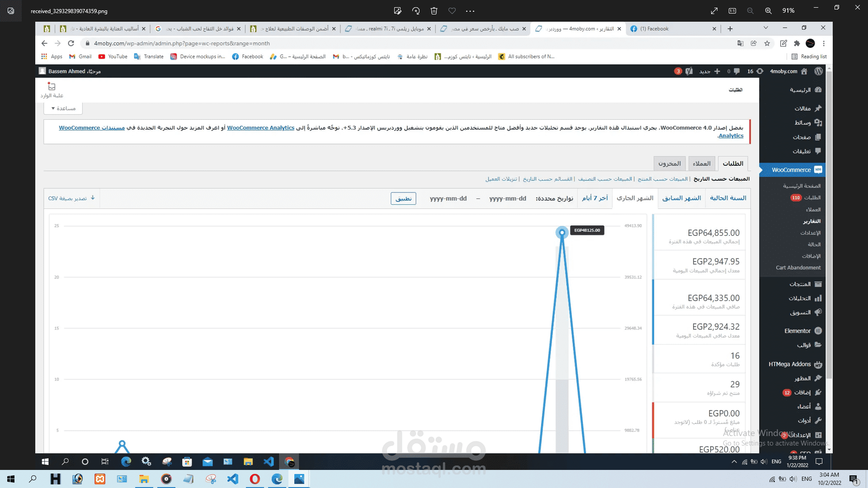868x488 pixels.
Task: Select آخر 7 أيام last 7 days range
Action: [x=595, y=198]
